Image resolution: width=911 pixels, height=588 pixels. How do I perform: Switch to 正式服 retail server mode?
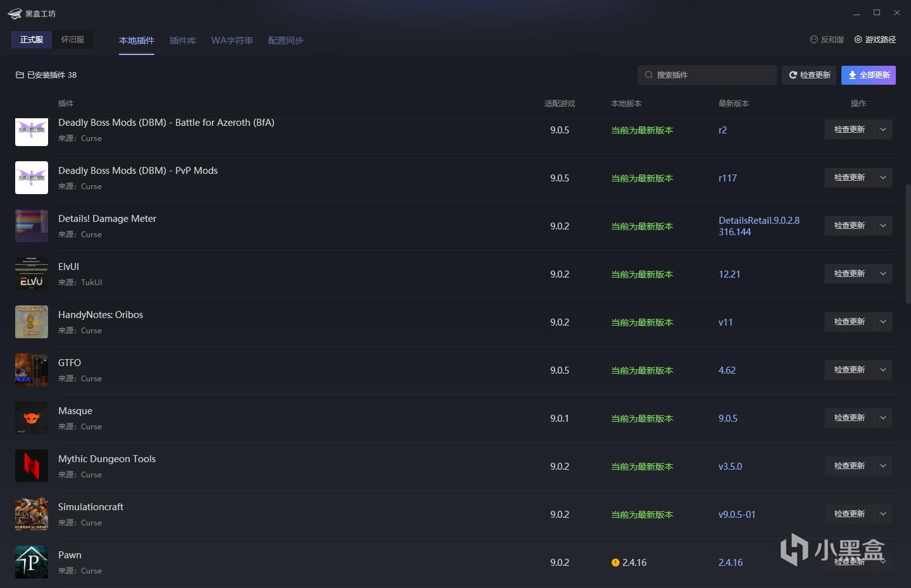[32, 40]
